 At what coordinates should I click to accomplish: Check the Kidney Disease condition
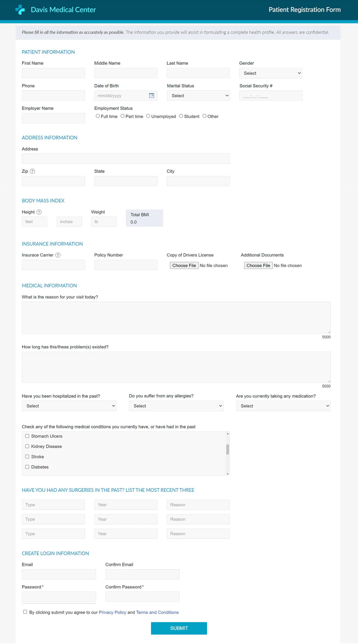click(27, 446)
